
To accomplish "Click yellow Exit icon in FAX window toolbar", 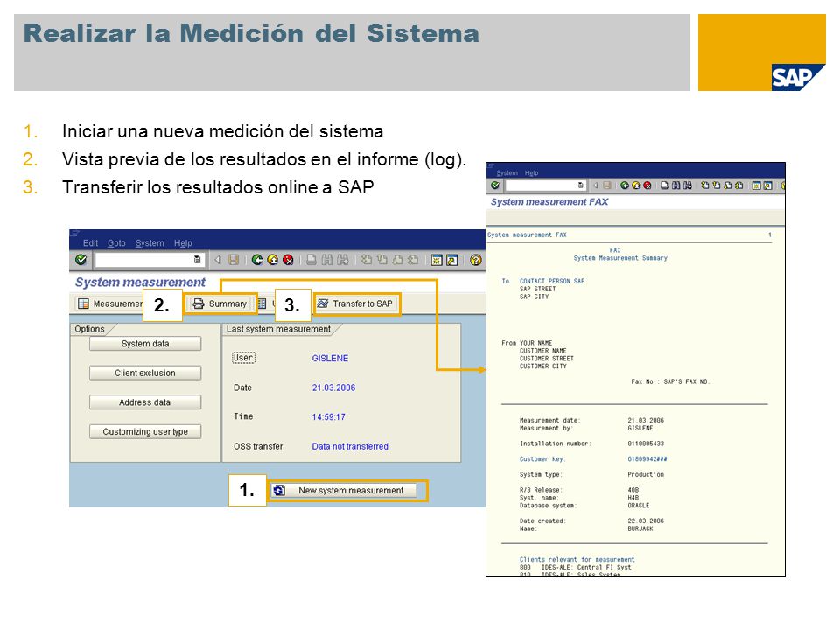I will (636, 185).
